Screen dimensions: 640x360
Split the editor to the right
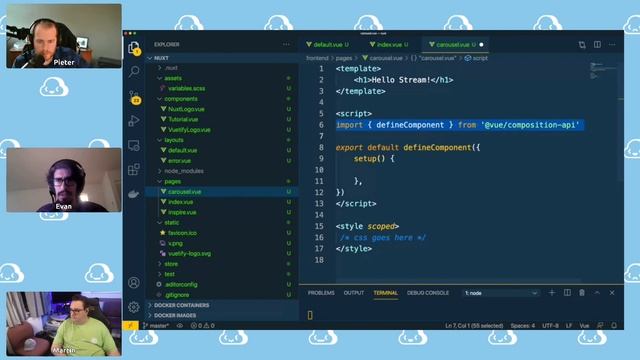point(597,44)
